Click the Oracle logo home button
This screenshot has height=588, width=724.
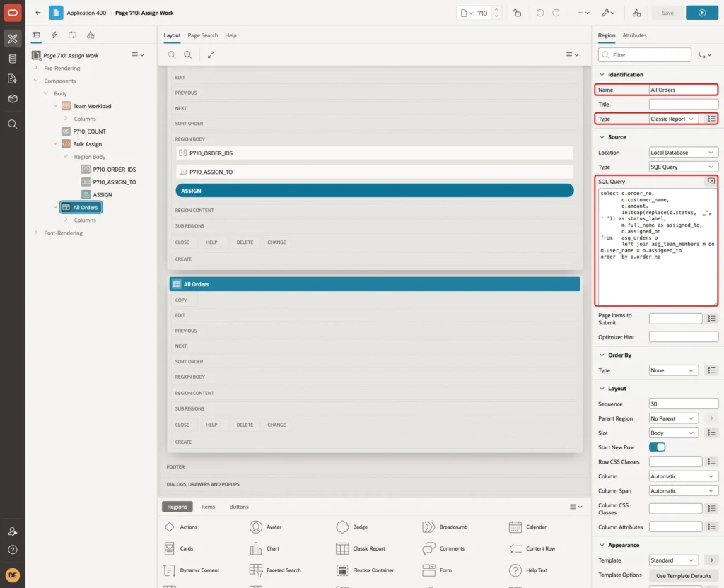pyautogui.click(x=13, y=13)
